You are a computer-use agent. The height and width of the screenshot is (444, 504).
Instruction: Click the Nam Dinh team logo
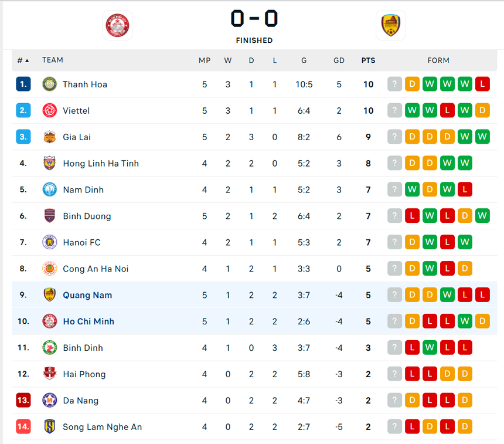[49, 189]
